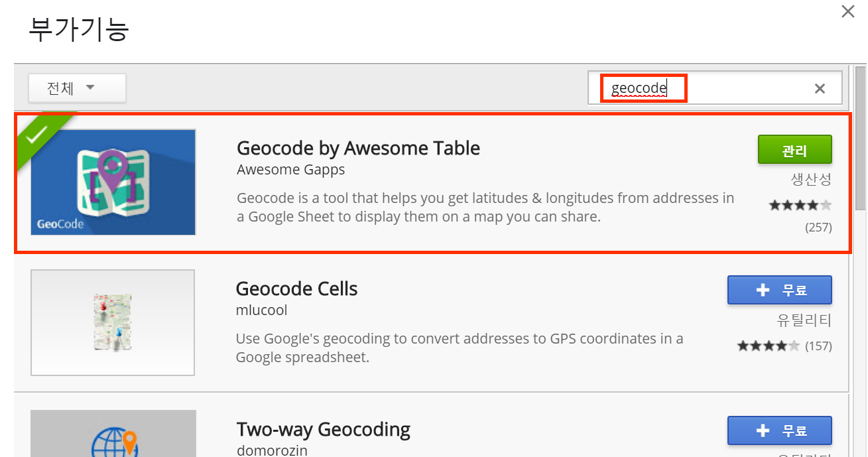This screenshot has height=457, width=868.
Task: Click the 생산성 category label
Action: point(811,179)
